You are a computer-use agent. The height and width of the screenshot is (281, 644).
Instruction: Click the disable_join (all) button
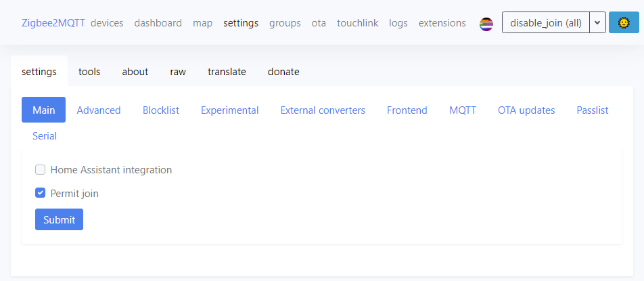pyautogui.click(x=546, y=22)
